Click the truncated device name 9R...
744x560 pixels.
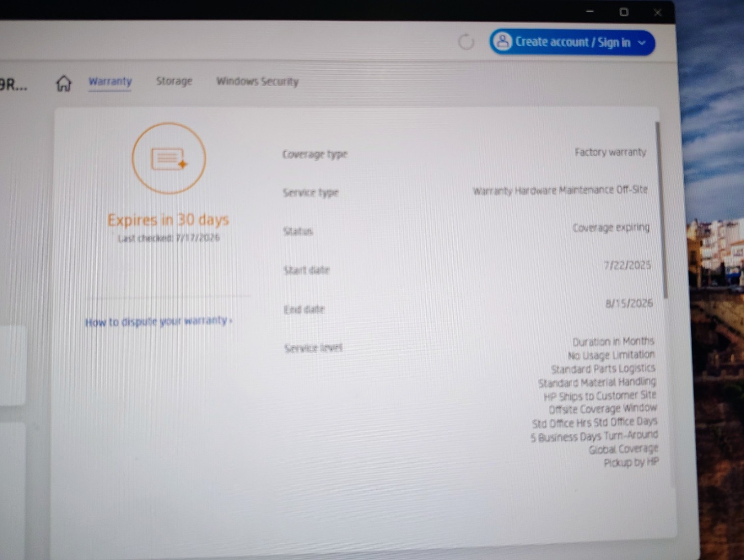[x=13, y=85]
